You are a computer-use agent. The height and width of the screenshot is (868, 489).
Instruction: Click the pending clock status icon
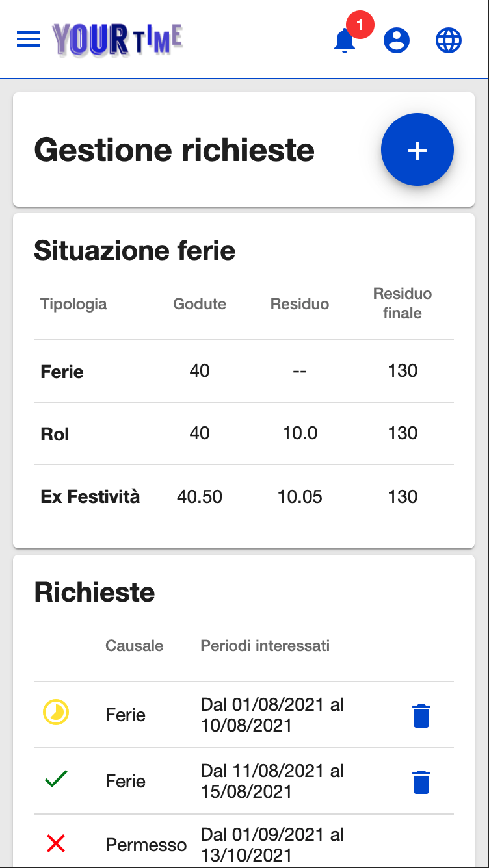56,713
